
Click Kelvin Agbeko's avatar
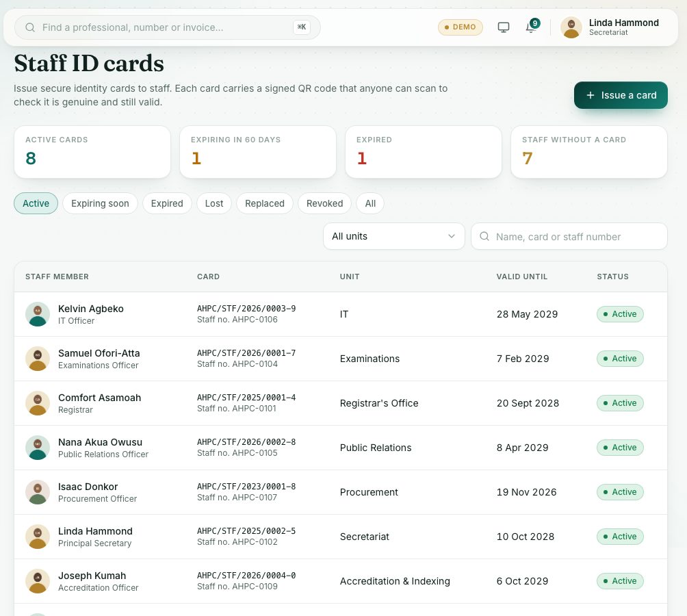point(38,314)
